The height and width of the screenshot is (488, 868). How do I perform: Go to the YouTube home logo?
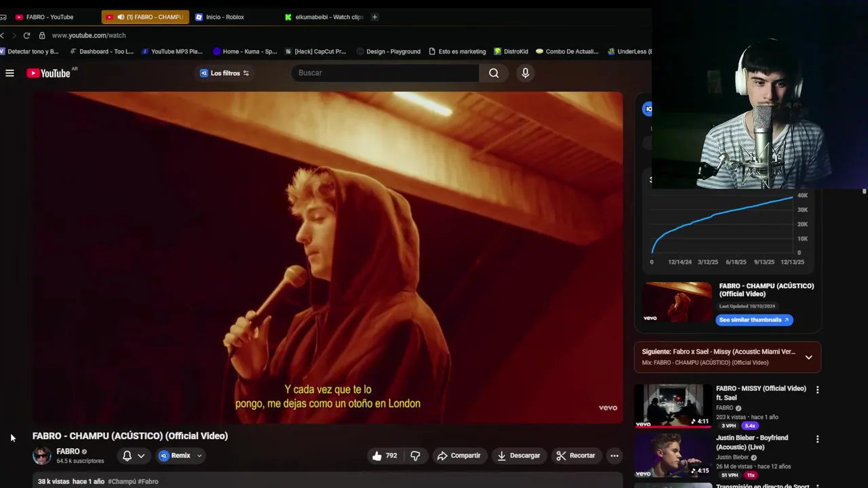[x=49, y=73]
